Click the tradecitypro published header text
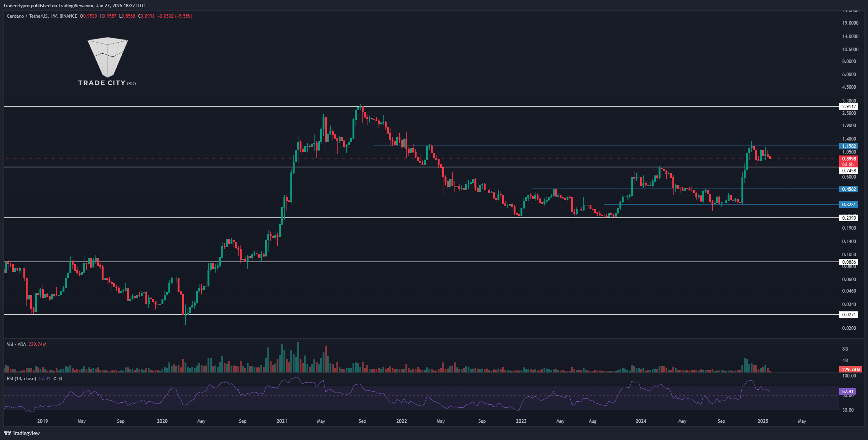Viewport: 868px width, 440px height. 74,6
